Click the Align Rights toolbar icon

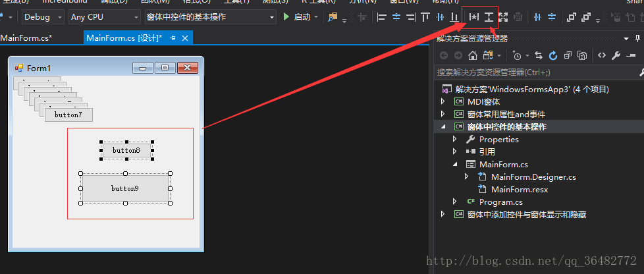pyautogui.click(x=411, y=17)
